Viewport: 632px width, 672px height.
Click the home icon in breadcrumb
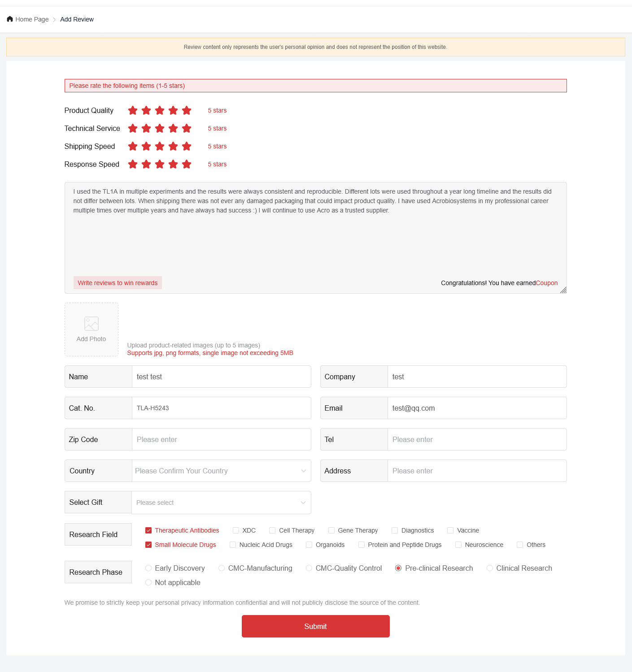tap(10, 19)
